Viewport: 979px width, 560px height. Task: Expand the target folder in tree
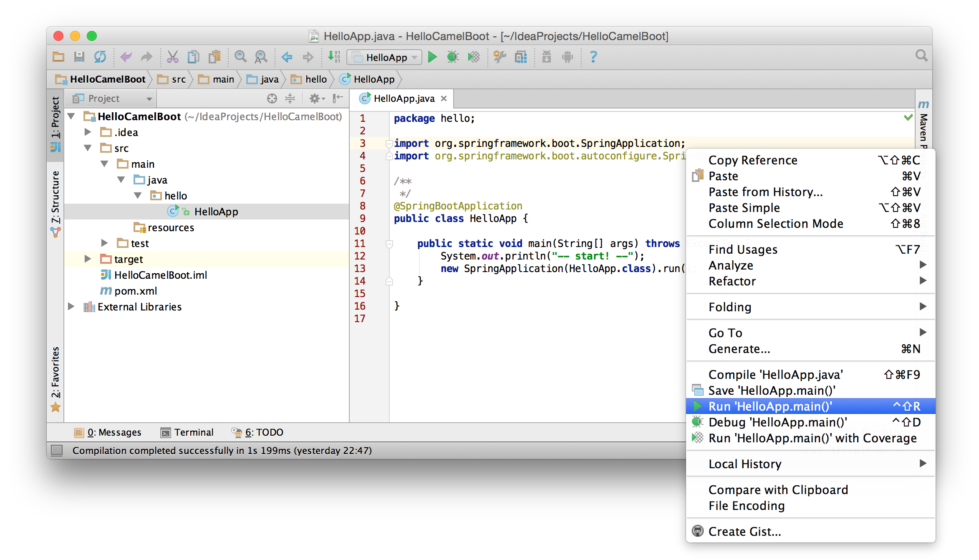pos(88,259)
